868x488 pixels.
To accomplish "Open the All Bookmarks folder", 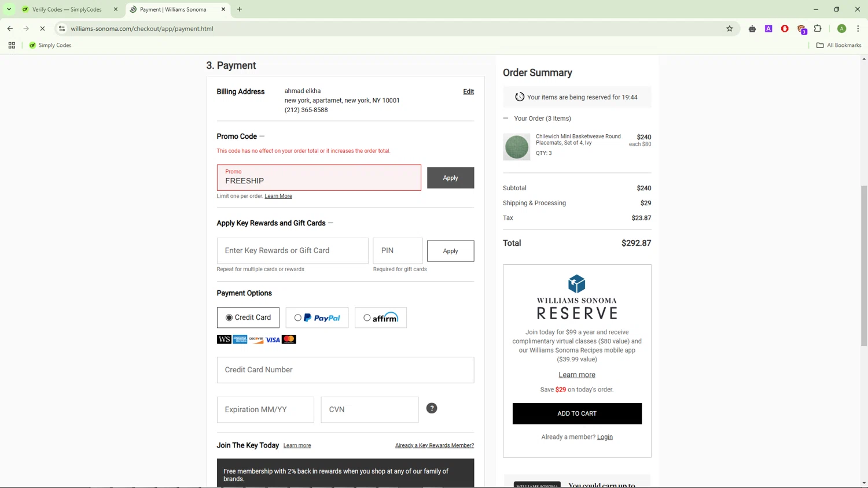I will click(x=838, y=45).
